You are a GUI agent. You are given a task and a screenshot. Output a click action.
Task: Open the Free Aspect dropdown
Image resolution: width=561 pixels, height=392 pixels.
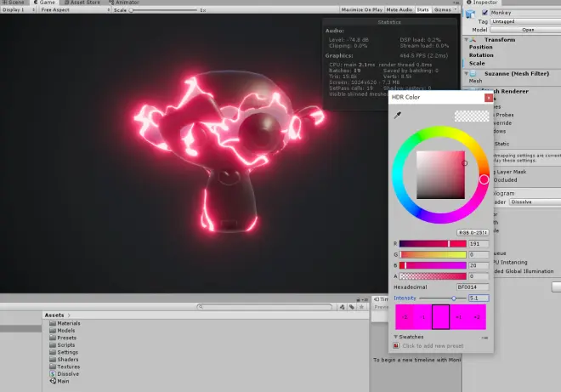(x=75, y=10)
